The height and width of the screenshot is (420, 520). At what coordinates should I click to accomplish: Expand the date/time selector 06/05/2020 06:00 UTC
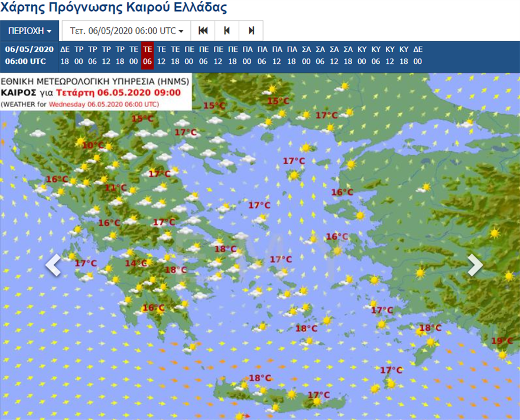pos(126,31)
